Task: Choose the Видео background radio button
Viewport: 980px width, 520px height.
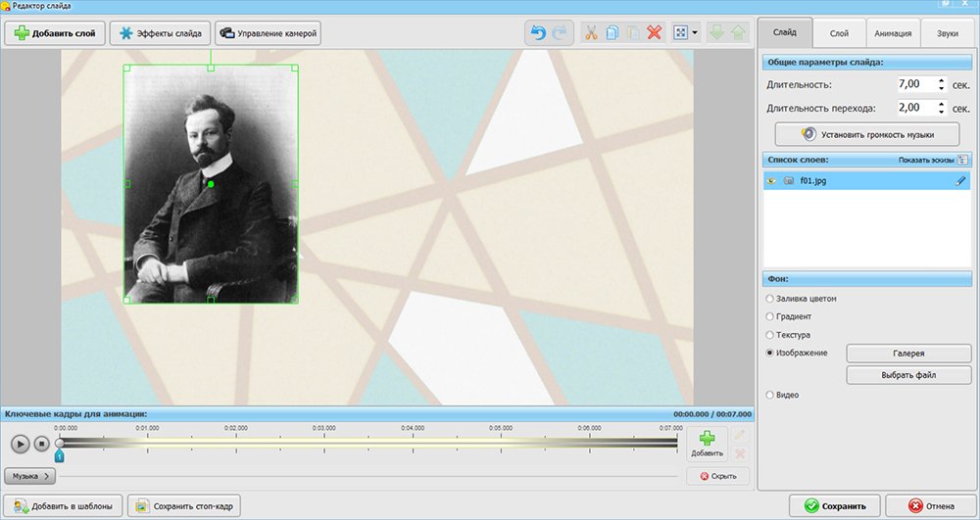Action: pos(769,395)
